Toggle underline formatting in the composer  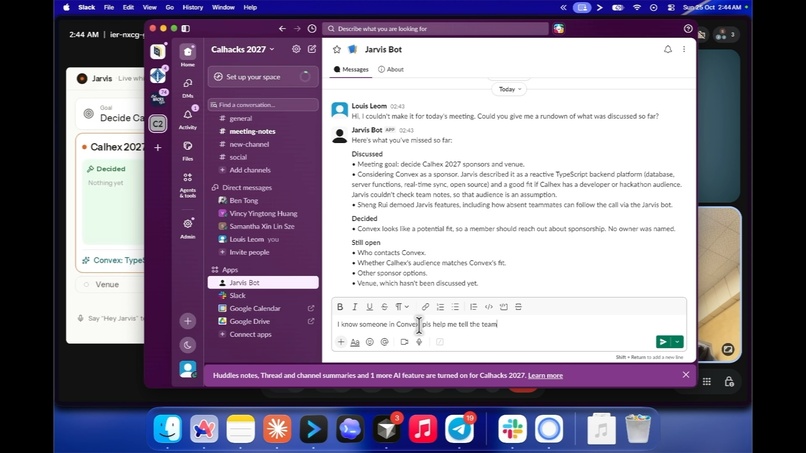[369, 306]
